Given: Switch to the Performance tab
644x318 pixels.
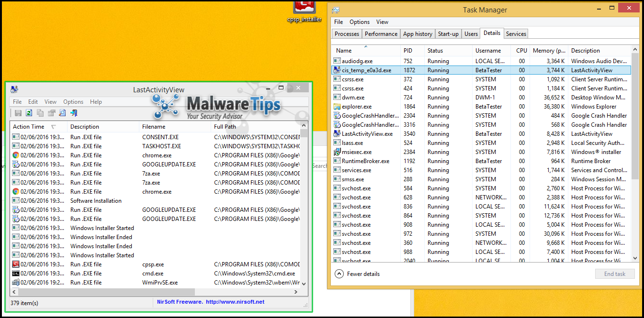Looking at the screenshot, I should coord(381,34).
